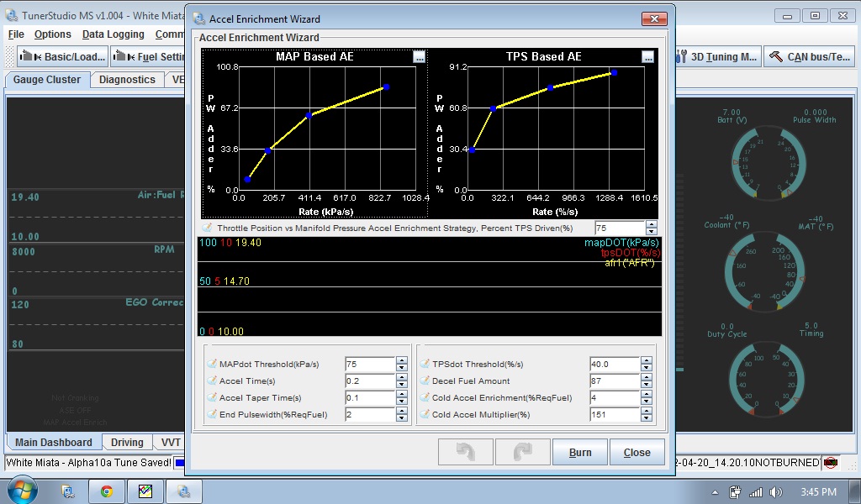Switch to the Diagnostics tab
This screenshot has height=504, width=861.
coord(127,80)
